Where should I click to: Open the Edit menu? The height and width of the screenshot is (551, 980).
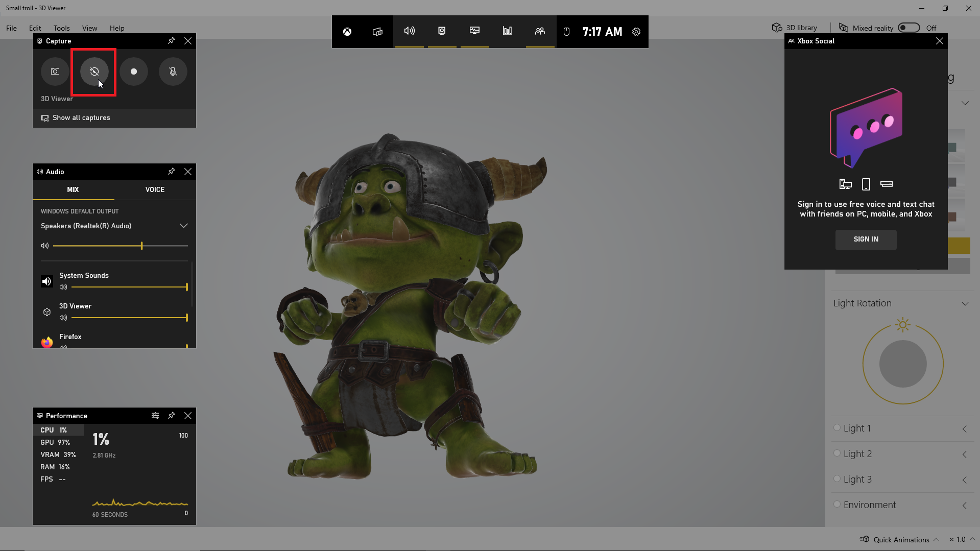[35, 28]
